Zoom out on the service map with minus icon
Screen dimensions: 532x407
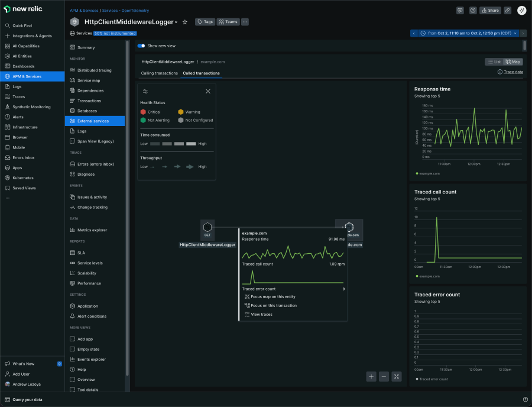click(384, 376)
